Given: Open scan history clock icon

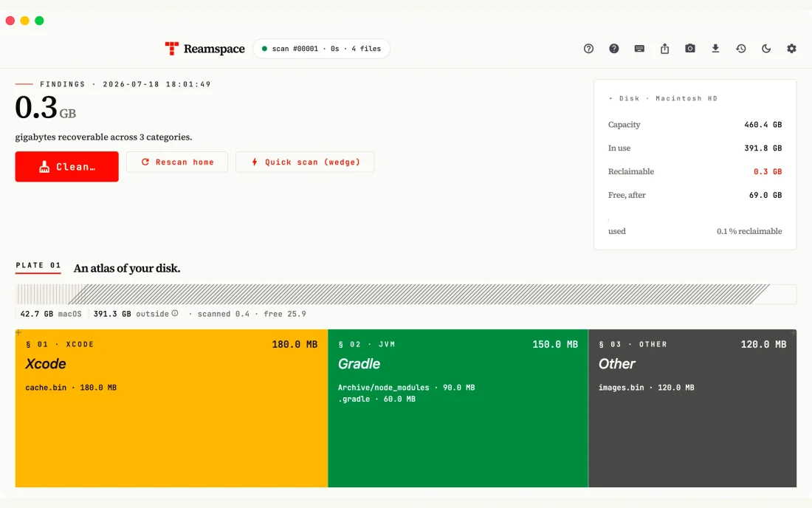Looking at the screenshot, I should click(x=740, y=49).
